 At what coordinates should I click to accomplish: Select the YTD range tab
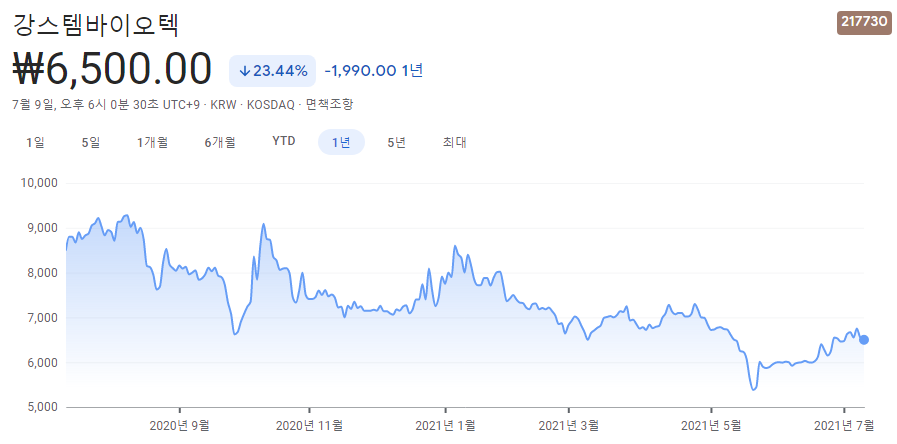coord(284,141)
